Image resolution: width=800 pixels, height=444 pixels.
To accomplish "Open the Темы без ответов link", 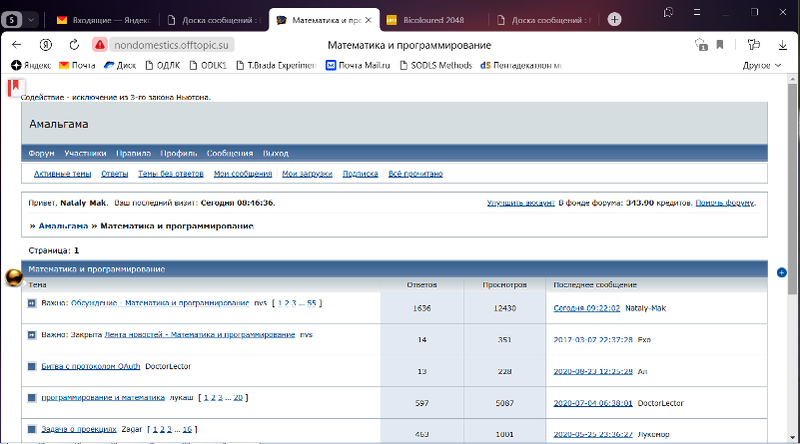I will 170,174.
